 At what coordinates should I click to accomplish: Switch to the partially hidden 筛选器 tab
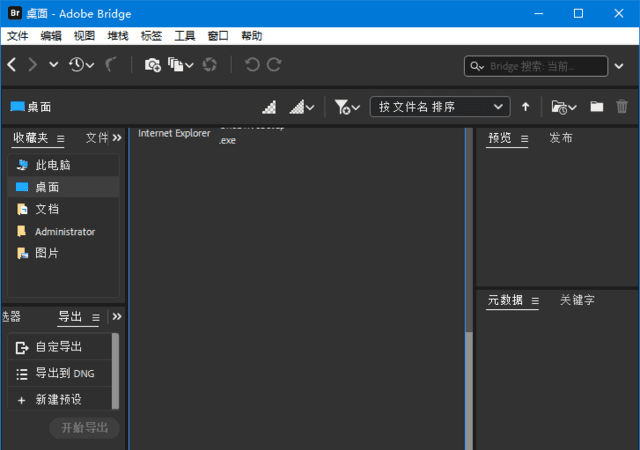(x=11, y=316)
